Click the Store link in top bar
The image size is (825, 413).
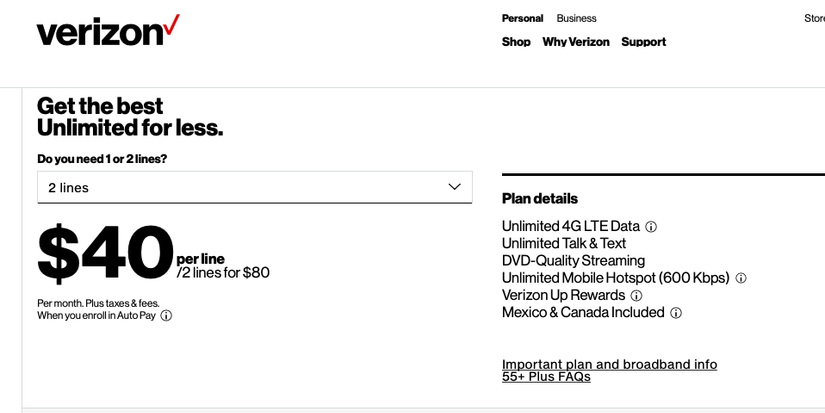[814, 18]
